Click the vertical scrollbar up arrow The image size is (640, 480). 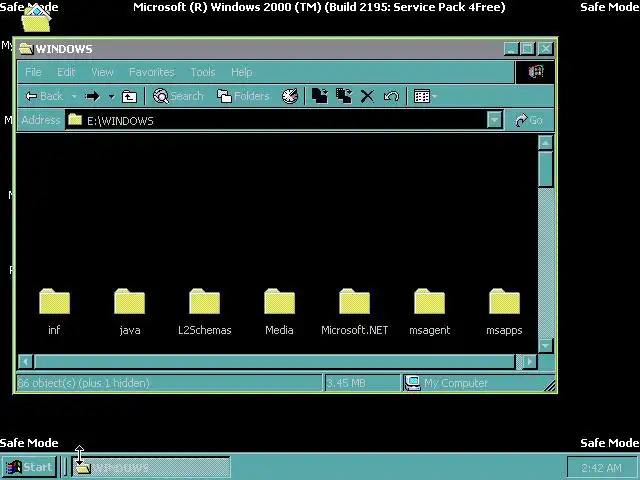tap(546, 142)
